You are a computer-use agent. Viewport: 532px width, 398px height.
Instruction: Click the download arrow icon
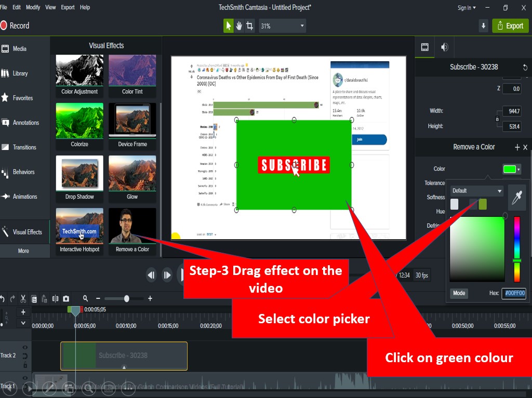pyautogui.click(x=484, y=26)
